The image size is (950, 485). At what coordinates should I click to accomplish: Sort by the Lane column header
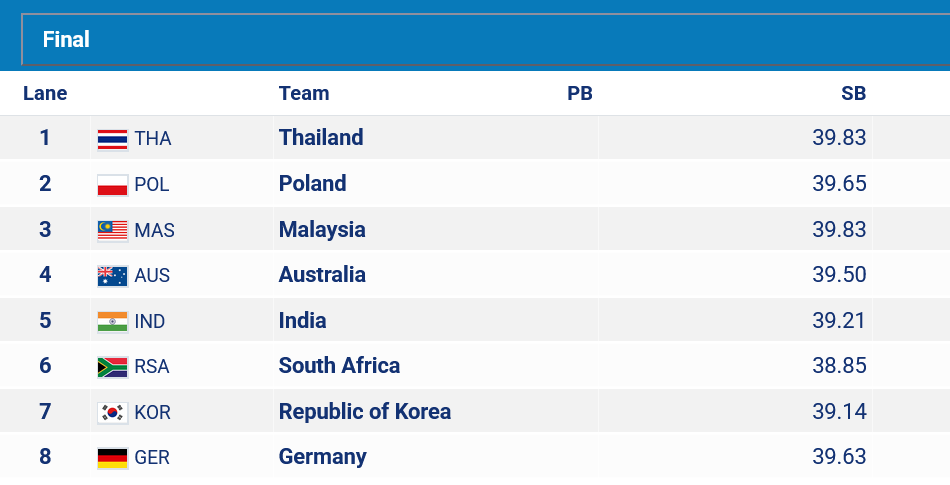(x=45, y=93)
